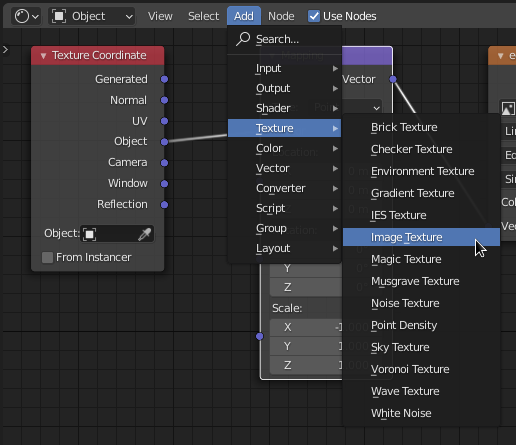Click the Scale X value field
Image resolution: width=516 pixels, height=445 pixels.
click(306, 327)
